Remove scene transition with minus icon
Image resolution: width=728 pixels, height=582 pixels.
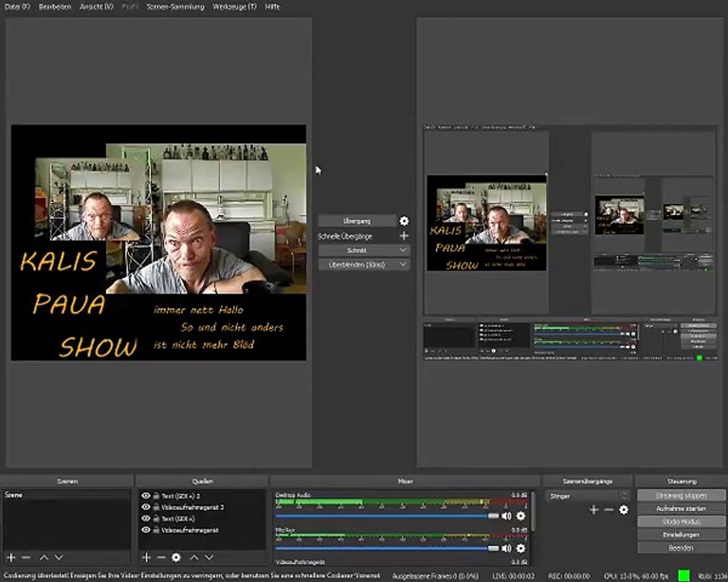pos(608,509)
